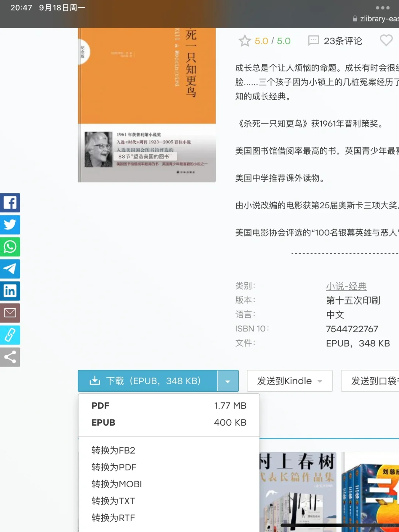Share via WhatsApp icon
Viewport: 399px width, 532px height.
click(x=10, y=247)
